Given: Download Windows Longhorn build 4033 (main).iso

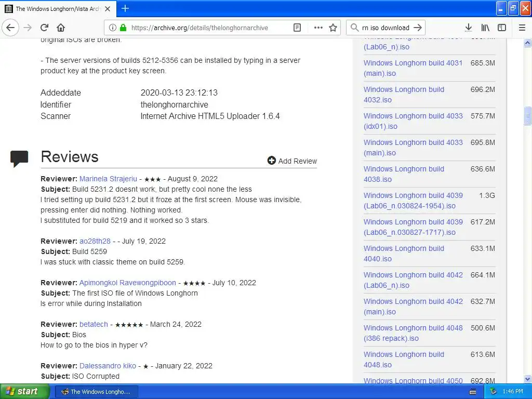Looking at the screenshot, I should 413,148.
